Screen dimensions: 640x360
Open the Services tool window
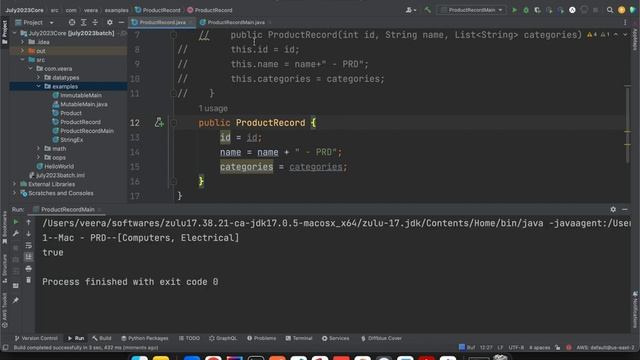click(335, 338)
